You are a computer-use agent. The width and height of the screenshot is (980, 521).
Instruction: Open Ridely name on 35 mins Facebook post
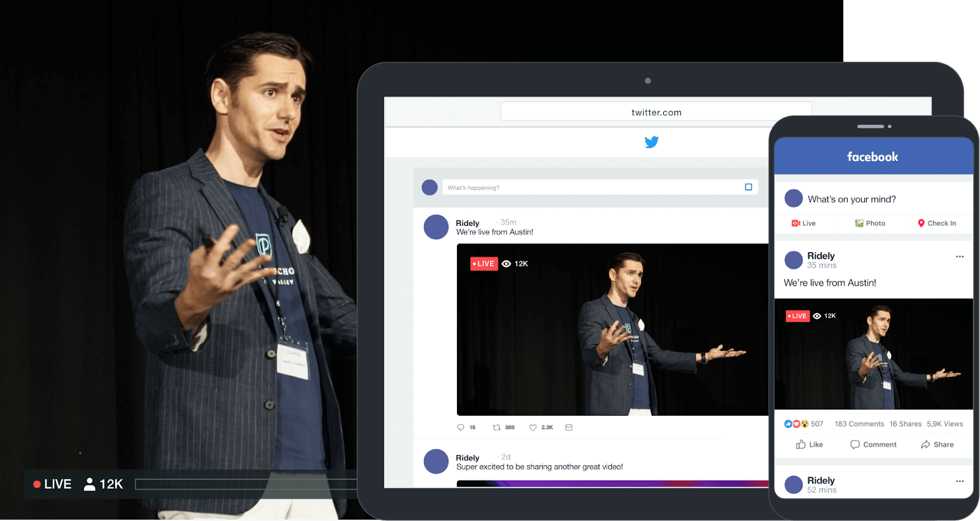point(821,255)
